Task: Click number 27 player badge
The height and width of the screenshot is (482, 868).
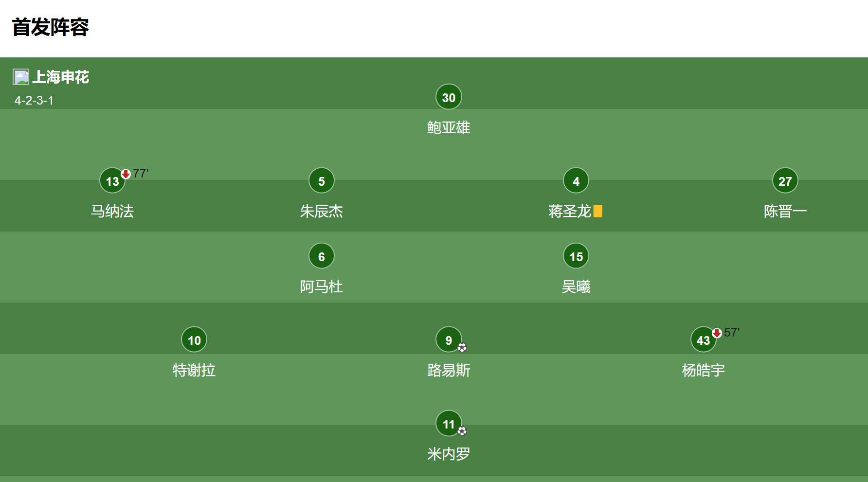Action: (785, 181)
